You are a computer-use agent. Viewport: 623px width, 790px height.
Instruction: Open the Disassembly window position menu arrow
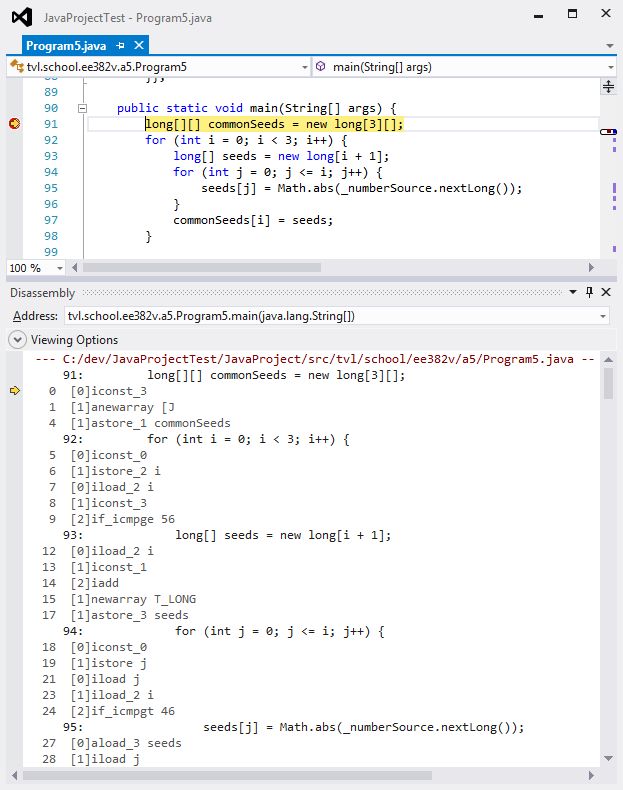tap(573, 292)
